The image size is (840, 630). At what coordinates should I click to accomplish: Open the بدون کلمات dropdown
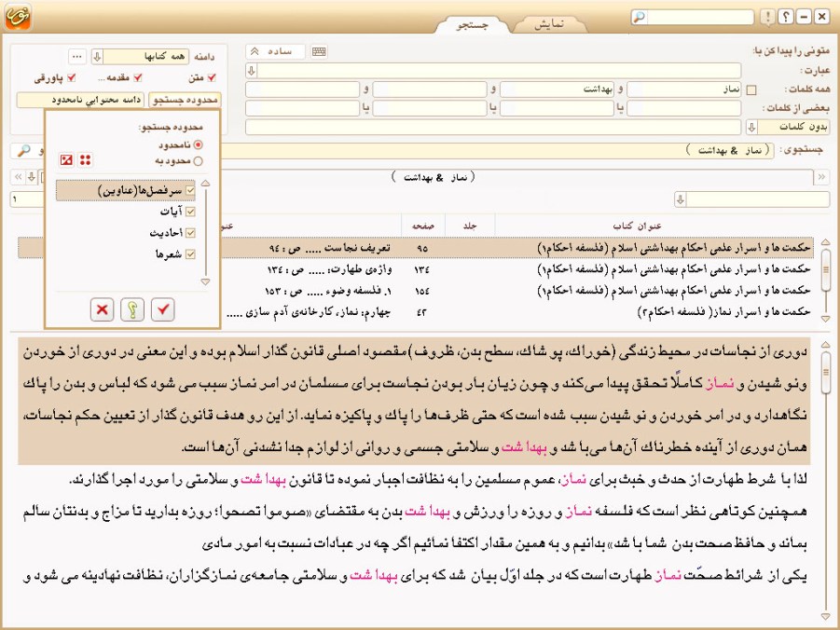[x=751, y=127]
